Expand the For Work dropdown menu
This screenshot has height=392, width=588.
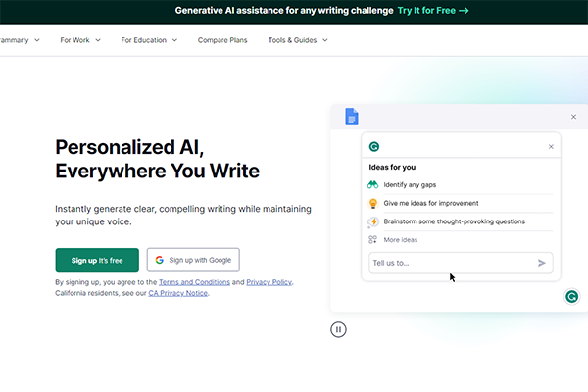[80, 40]
